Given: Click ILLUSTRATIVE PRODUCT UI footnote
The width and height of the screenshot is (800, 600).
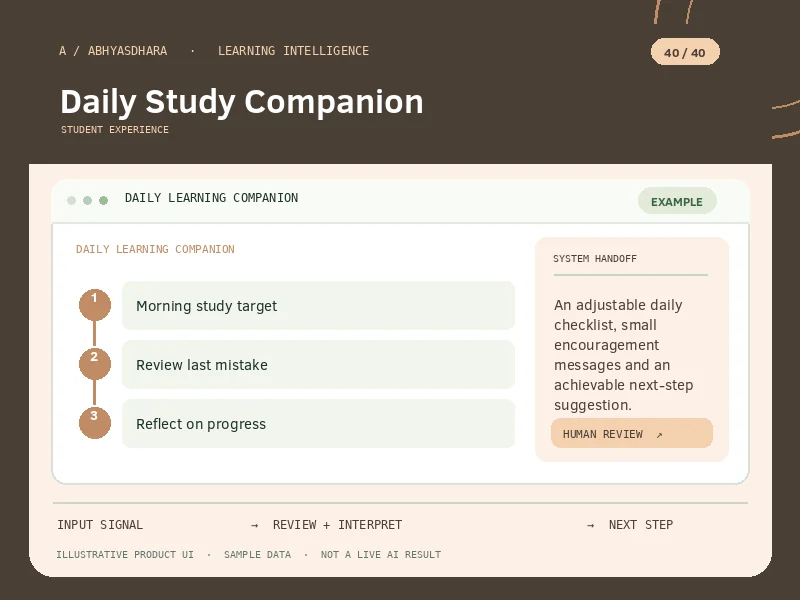Looking at the screenshot, I should click(125, 555).
